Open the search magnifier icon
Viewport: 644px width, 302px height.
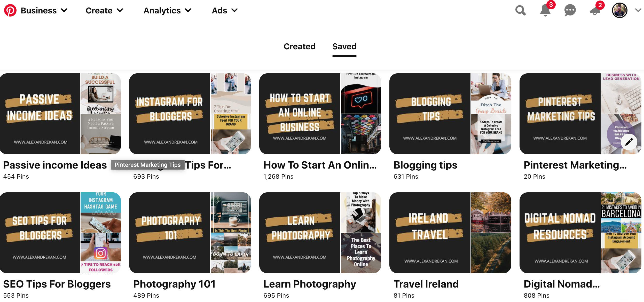click(x=520, y=10)
